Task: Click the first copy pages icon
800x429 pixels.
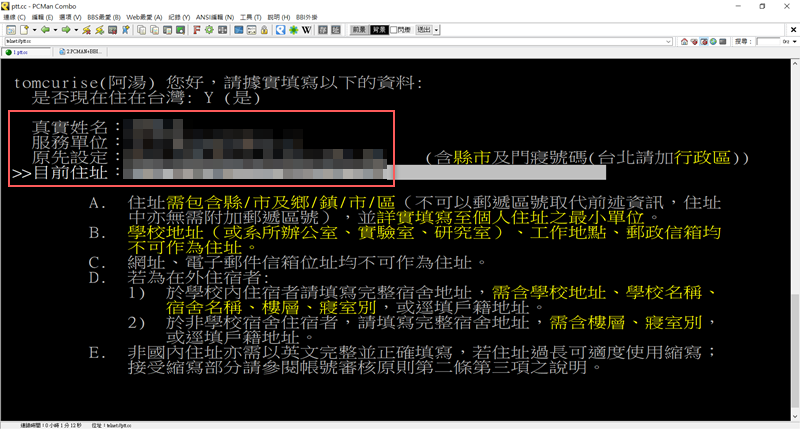Action: [x=141, y=30]
